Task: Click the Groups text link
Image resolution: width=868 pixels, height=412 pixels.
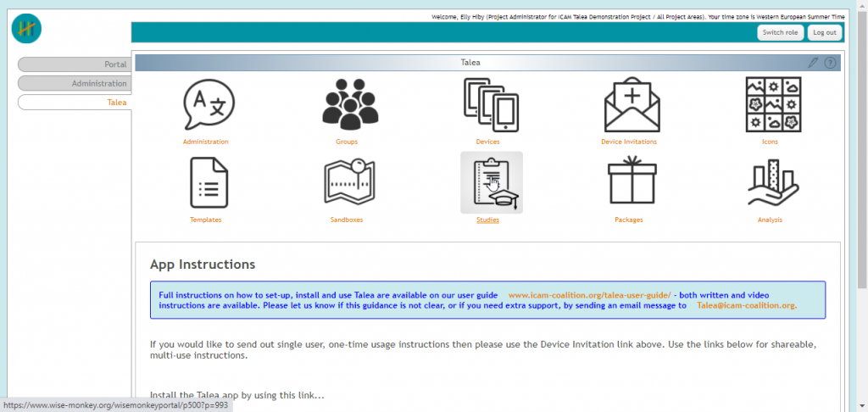Action: pyautogui.click(x=347, y=142)
